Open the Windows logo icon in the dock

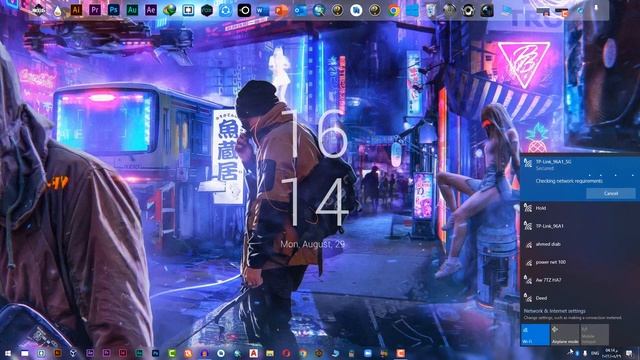pos(412,10)
